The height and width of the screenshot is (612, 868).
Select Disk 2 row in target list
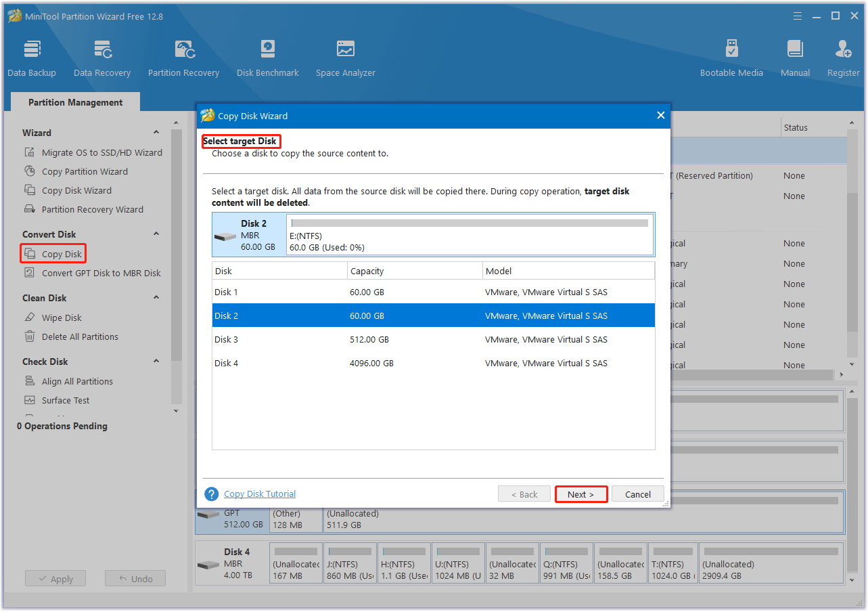[x=433, y=315]
